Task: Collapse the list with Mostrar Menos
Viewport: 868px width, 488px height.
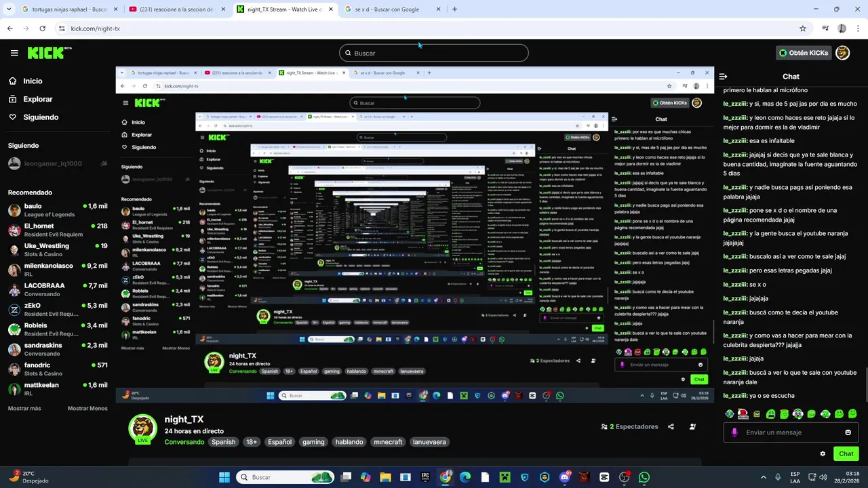Action: tap(87, 408)
